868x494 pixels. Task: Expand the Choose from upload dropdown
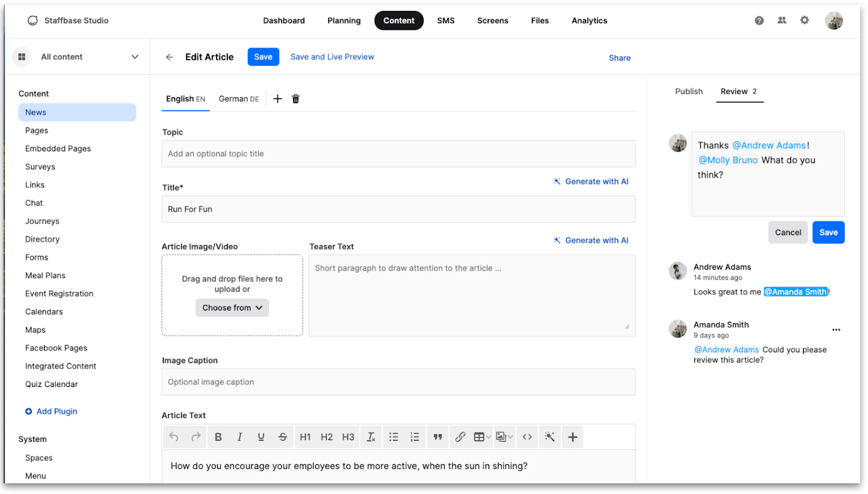232,308
